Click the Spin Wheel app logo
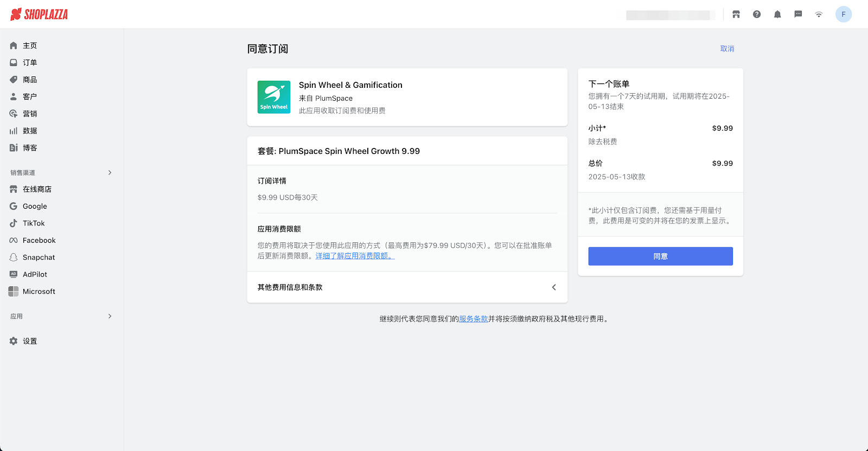This screenshot has height=451, width=868. (274, 97)
